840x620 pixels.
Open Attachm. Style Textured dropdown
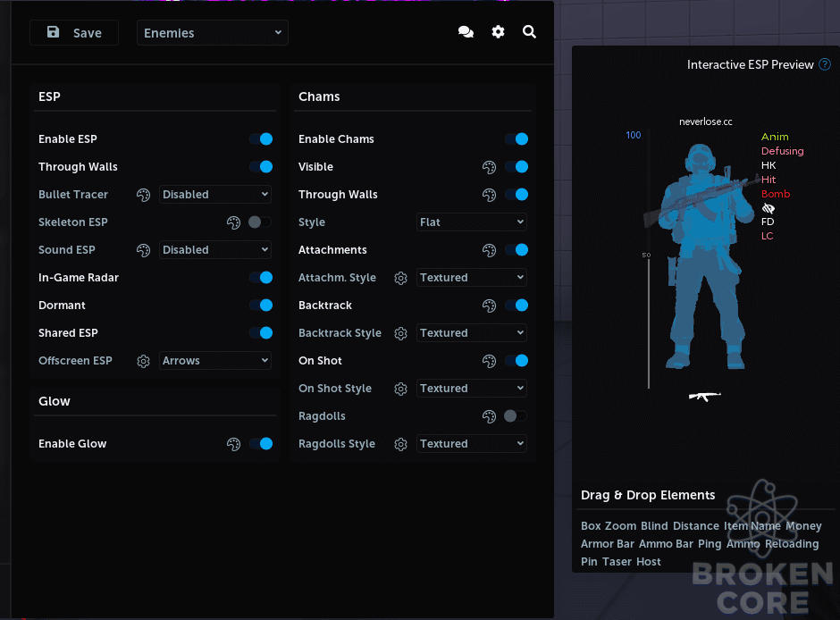[472, 277]
